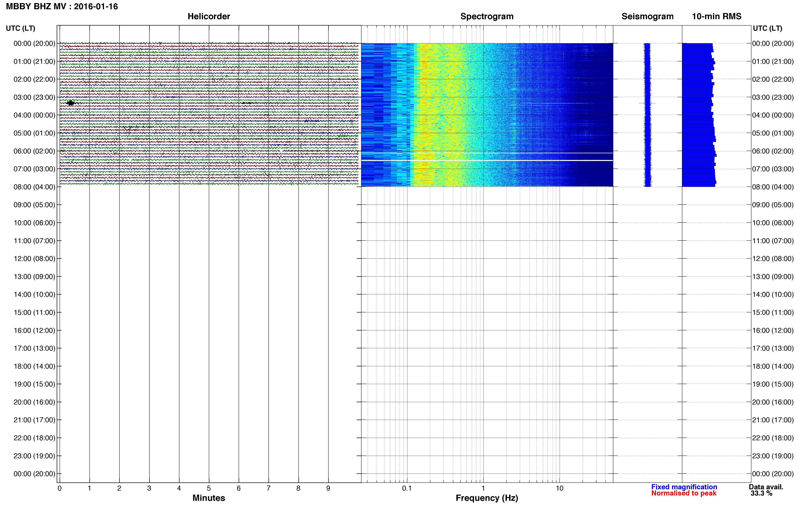The image size is (812, 508).
Task: Click the 10-min RMS panel heading
Action: (716, 16)
